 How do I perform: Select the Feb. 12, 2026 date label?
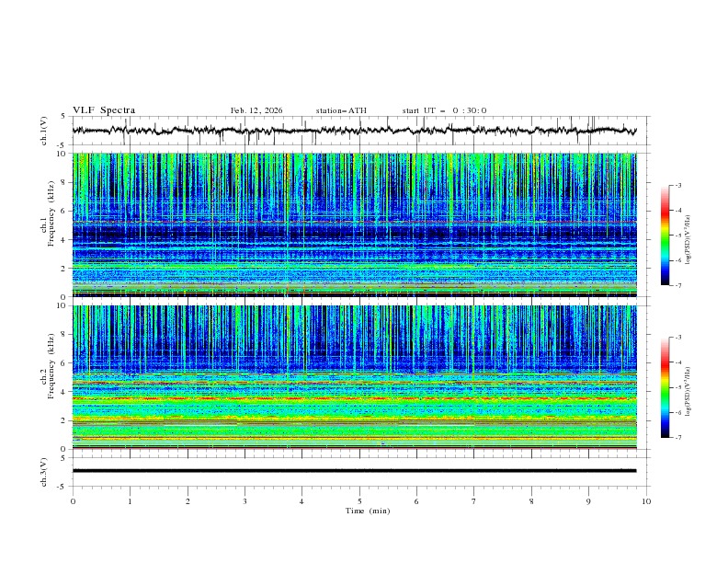point(256,110)
